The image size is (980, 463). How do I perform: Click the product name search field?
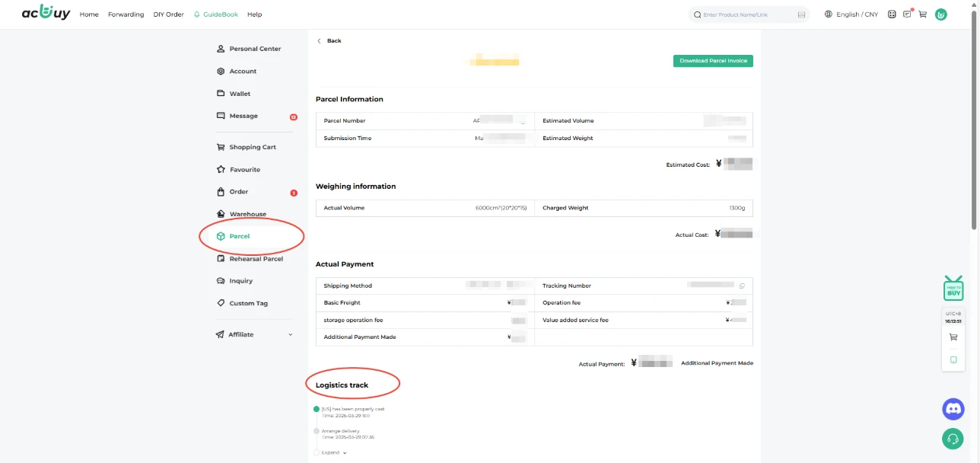tap(746, 14)
